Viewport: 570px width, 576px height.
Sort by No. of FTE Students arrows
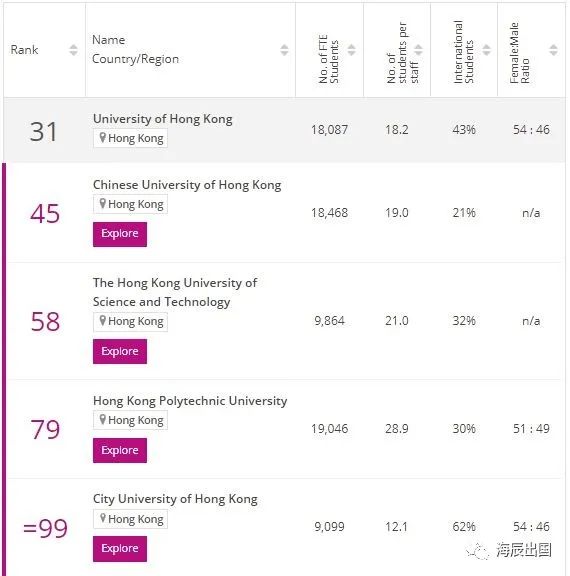click(351, 50)
